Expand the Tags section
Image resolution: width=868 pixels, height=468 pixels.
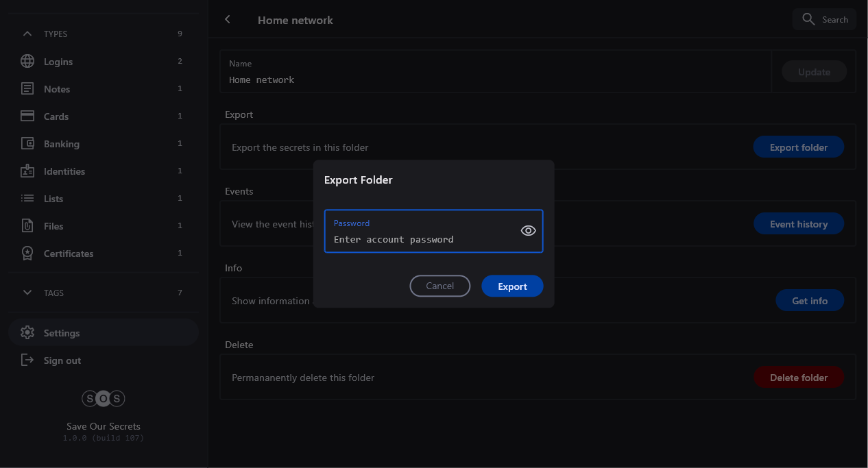(27, 293)
